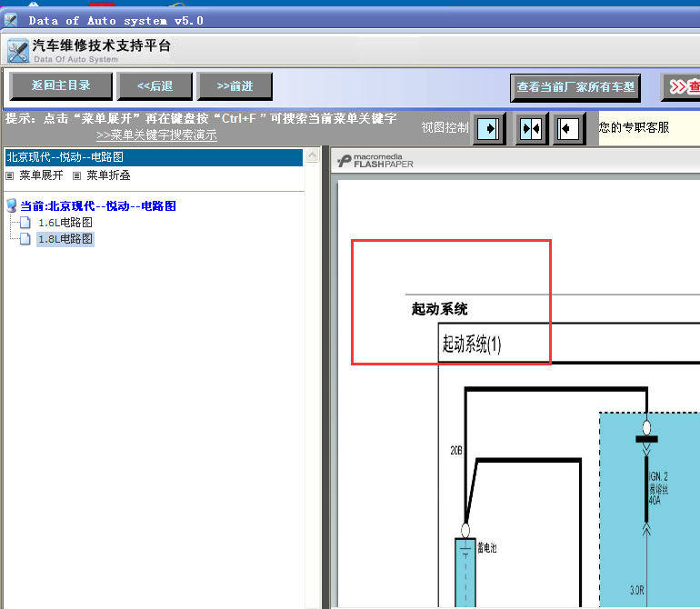Click the 返回主目录 button
This screenshot has width=700, height=609.
click(61, 85)
